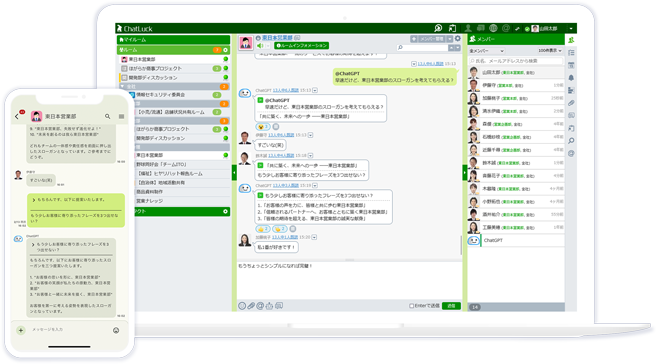
Task: Open the ルームインフォメーション button
Action: [301, 45]
